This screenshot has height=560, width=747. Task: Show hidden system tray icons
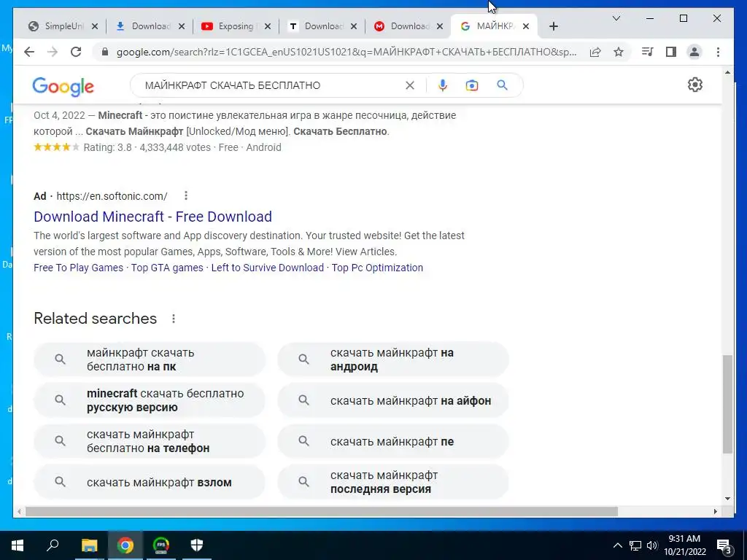point(617,545)
